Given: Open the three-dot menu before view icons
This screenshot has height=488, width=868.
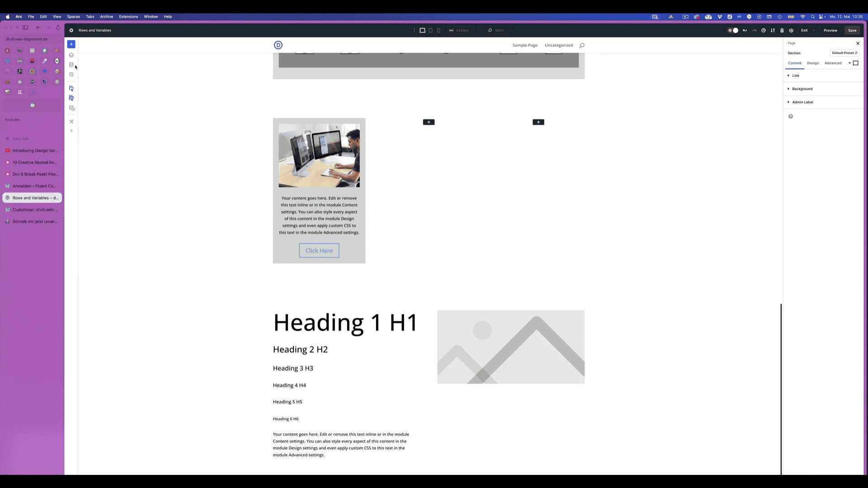Looking at the screenshot, I should click(414, 30).
